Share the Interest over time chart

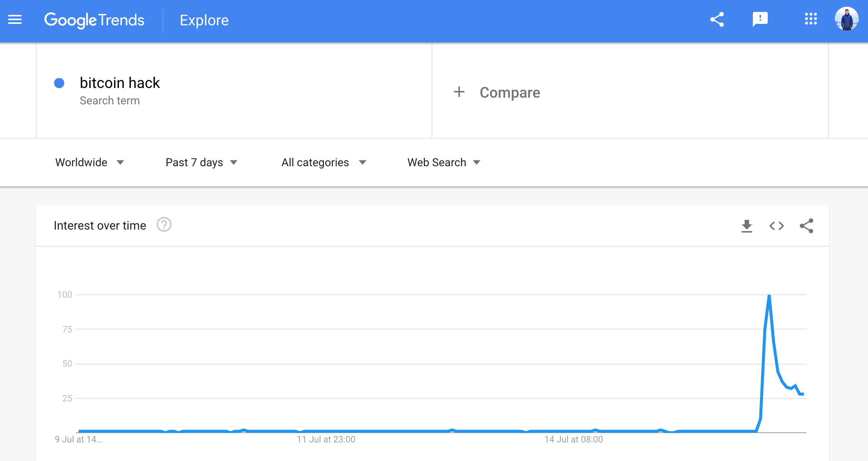pyautogui.click(x=806, y=226)
